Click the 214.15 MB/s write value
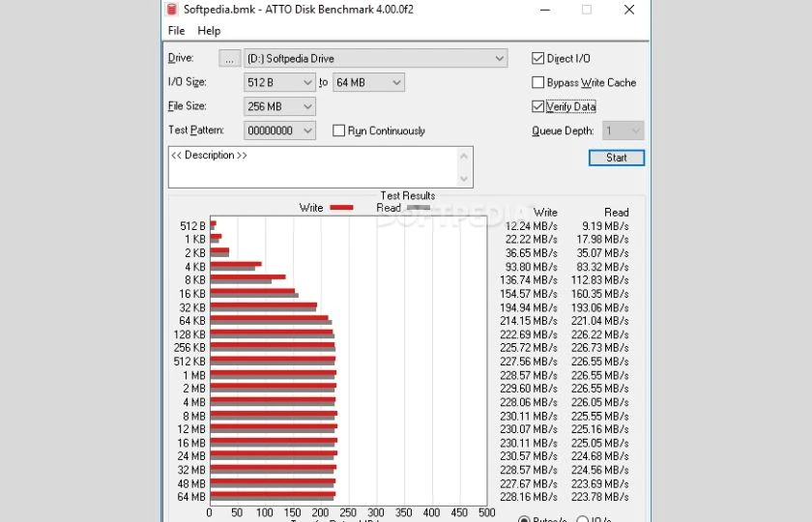The height and width of the screenshot is (522, 812). coord(528,321)
